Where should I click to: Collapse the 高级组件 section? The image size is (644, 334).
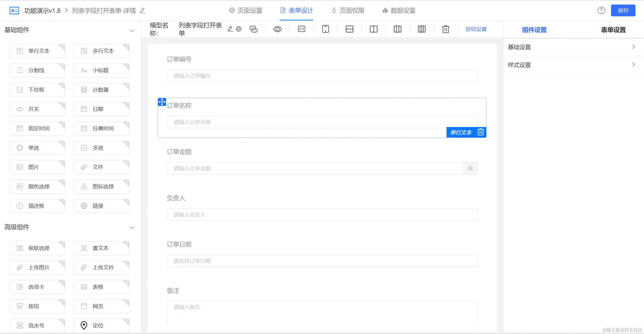132,228
